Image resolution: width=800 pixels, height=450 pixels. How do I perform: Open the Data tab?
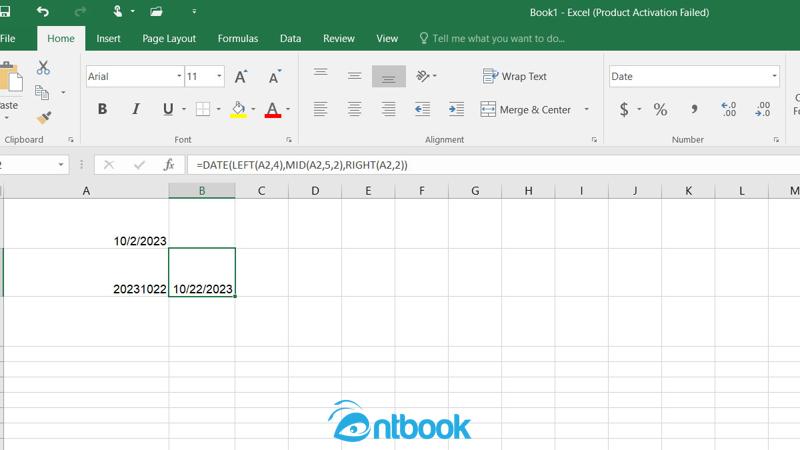(x=290, y=38)
